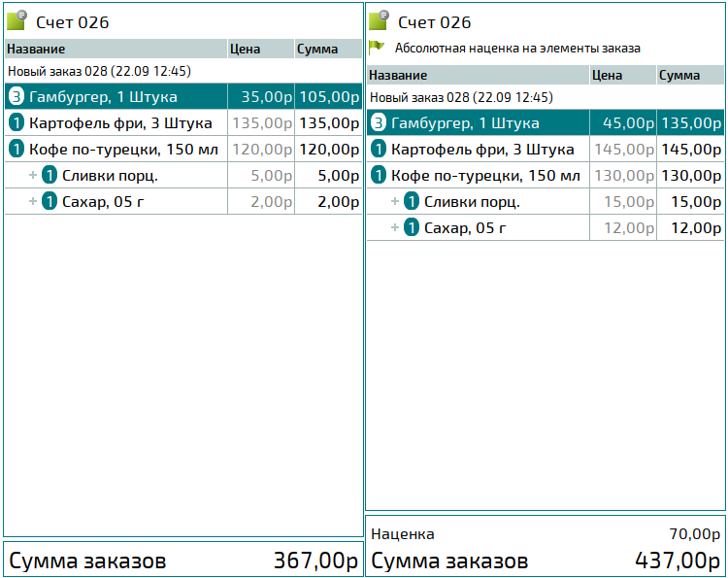Screen dimensions: 728x578
Task: Click the left Сумма column header
Action: pos(328,49)
